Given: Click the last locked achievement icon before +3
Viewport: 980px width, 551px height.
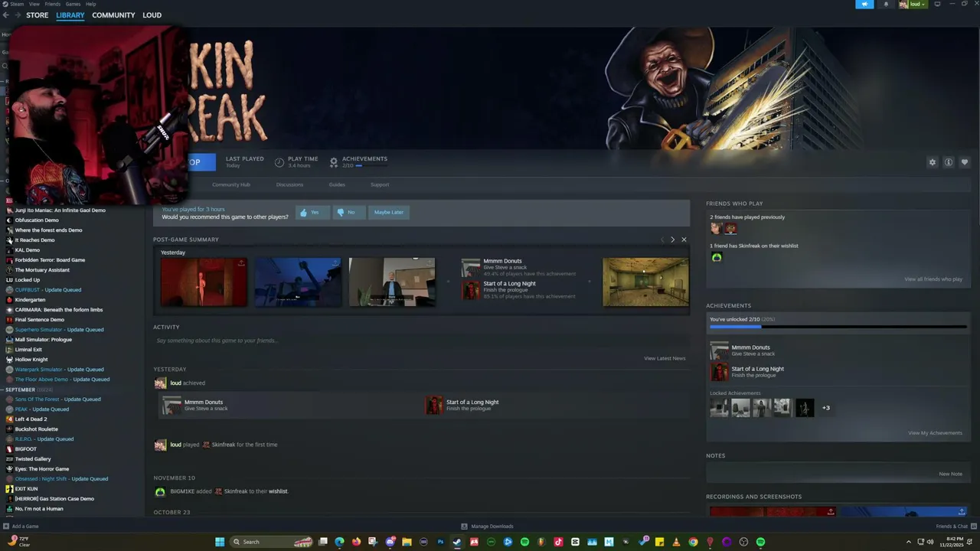Looking at the screenshot, I should (x=805, y=408).
